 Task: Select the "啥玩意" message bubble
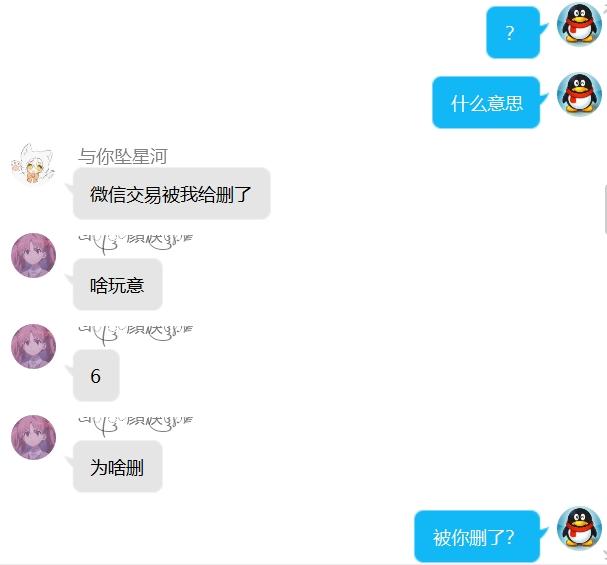click(x=118, y=284)
